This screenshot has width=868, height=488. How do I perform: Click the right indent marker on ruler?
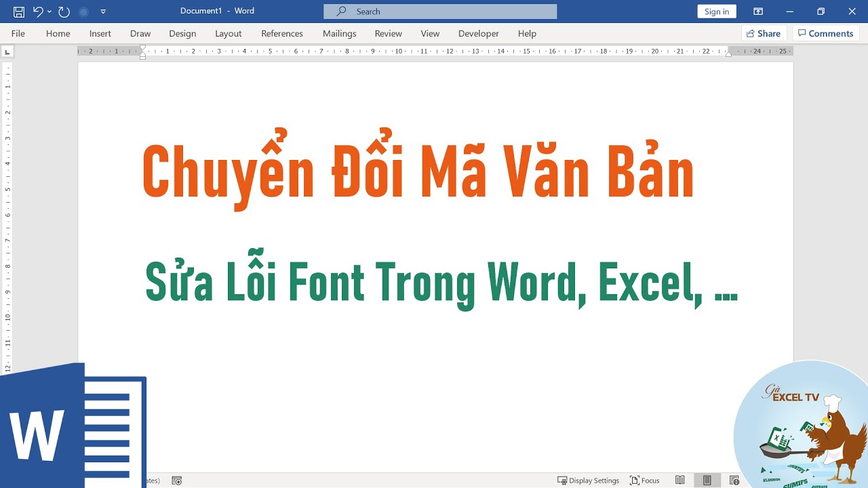click(728, 54)
